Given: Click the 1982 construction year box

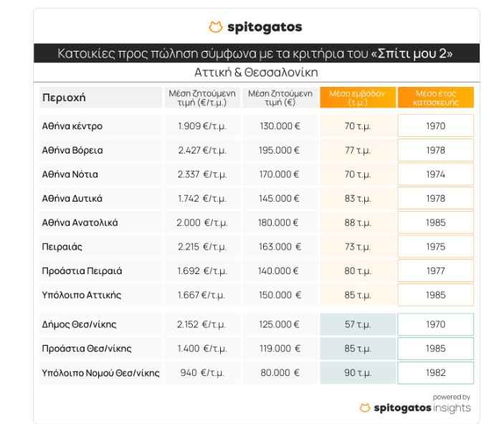Looking at the screenshot, I should [x=435, y=372].
